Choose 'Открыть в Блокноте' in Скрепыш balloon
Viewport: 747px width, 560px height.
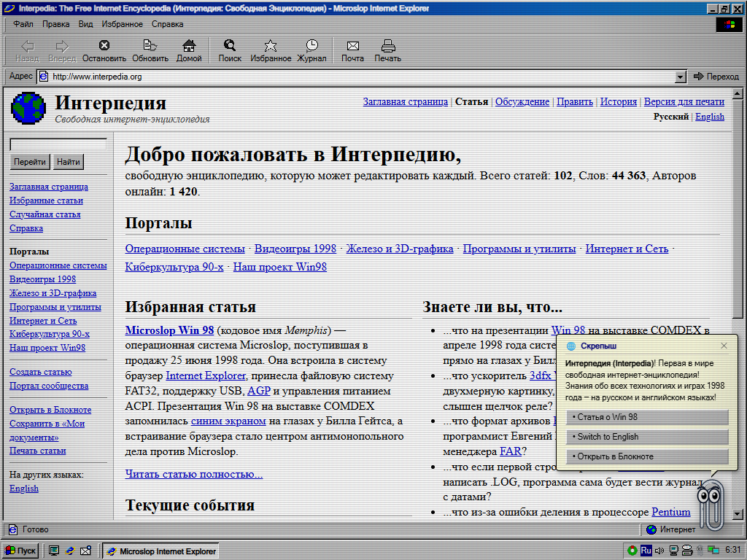(x=648, y=456)
